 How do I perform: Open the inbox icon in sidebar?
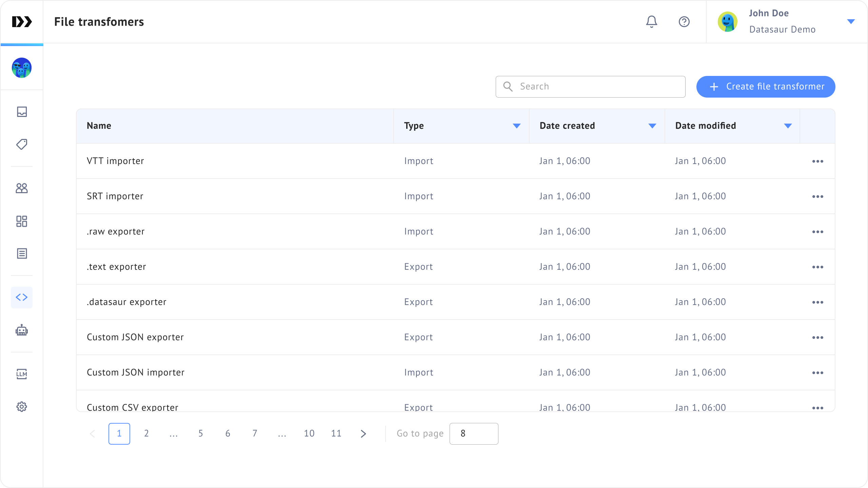pos(22,111)
